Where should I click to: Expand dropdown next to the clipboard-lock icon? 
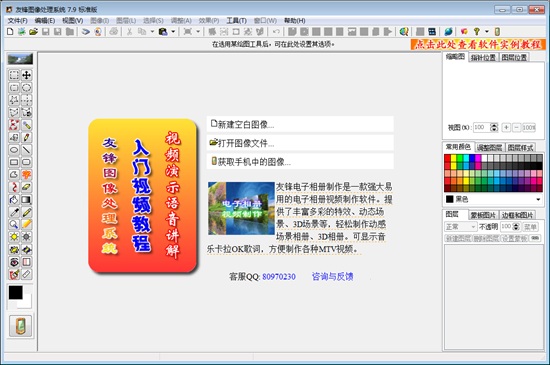click(x=173, y=32)
